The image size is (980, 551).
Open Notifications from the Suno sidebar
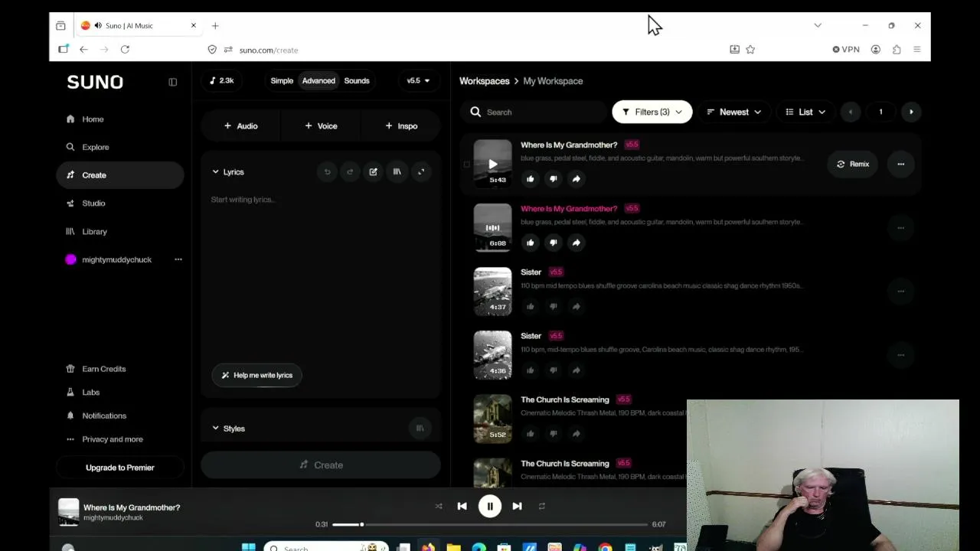tap(104, 416)
